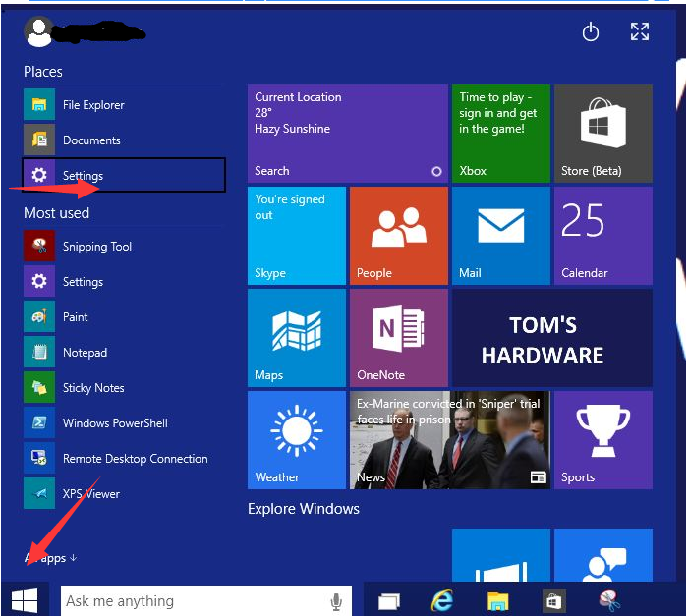Open Windows PowerShell
688x616 pixels.
124,423
